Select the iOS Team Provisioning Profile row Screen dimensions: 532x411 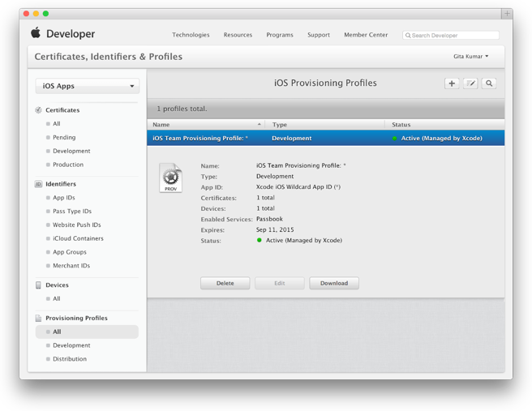point(326,138)
